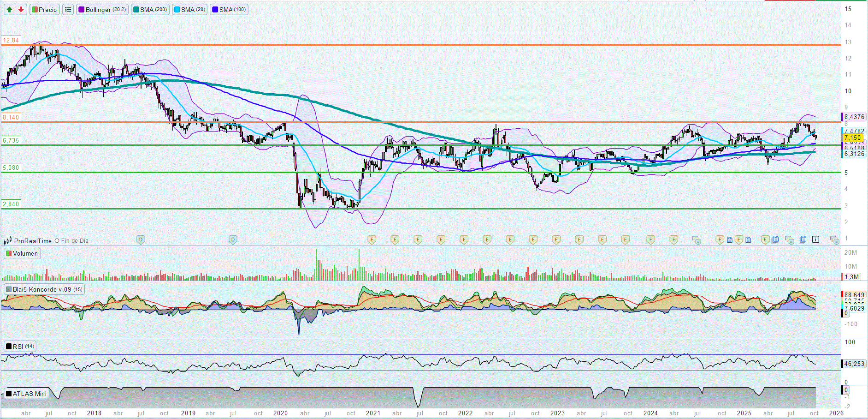Open Bollinger (20 2) indicator settings
This screenshot has width=868, height=419.
102,9
